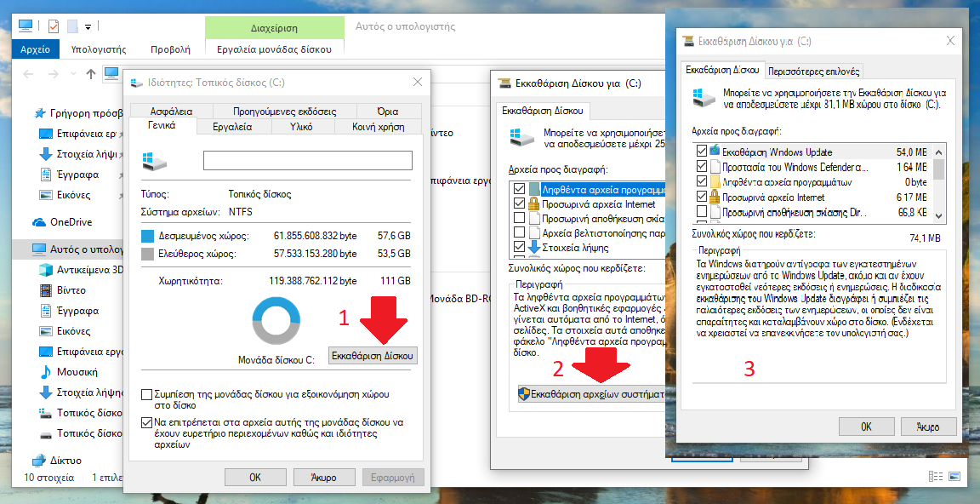Viewport: 980px width, 504px height.
Task: Click the computer icon in Explorer's address bar
Action: click(x=111, y=73)
